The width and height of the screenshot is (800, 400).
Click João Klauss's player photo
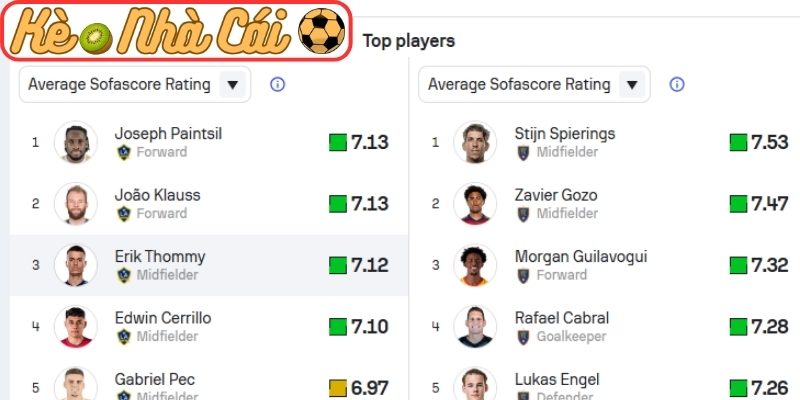click(74, 204)
